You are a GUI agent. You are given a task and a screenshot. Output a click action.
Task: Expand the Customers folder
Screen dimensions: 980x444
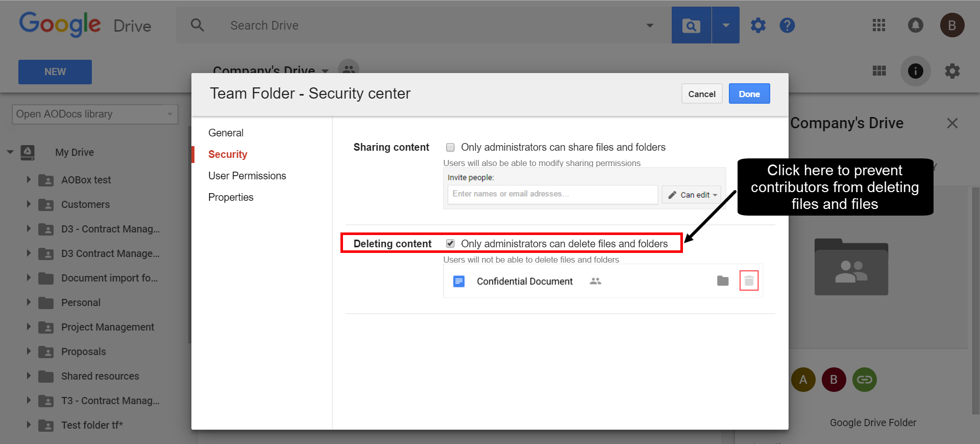pyautogui.click(x=29, y=204)
